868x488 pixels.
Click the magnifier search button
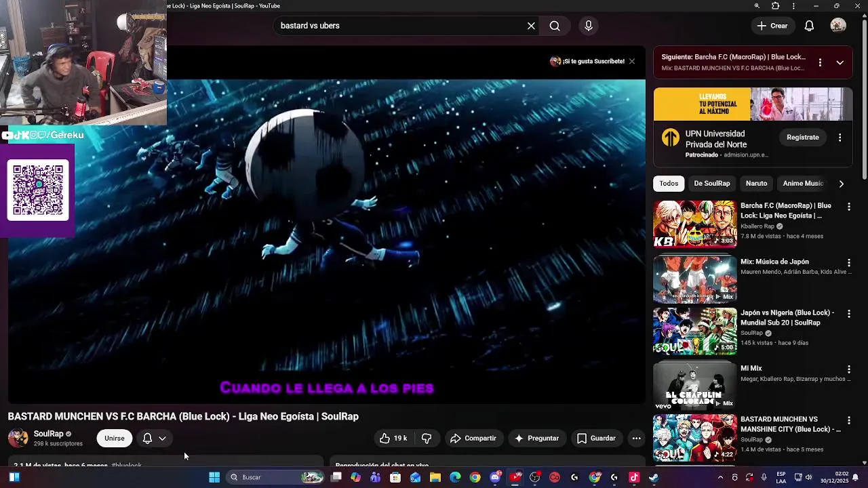tap(555, 26)
